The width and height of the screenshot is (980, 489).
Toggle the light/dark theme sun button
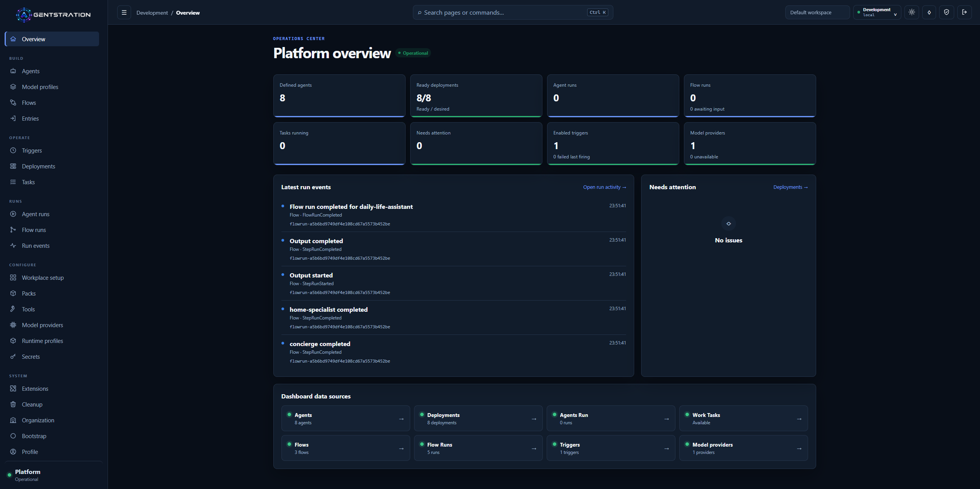[x=912, y=12]
